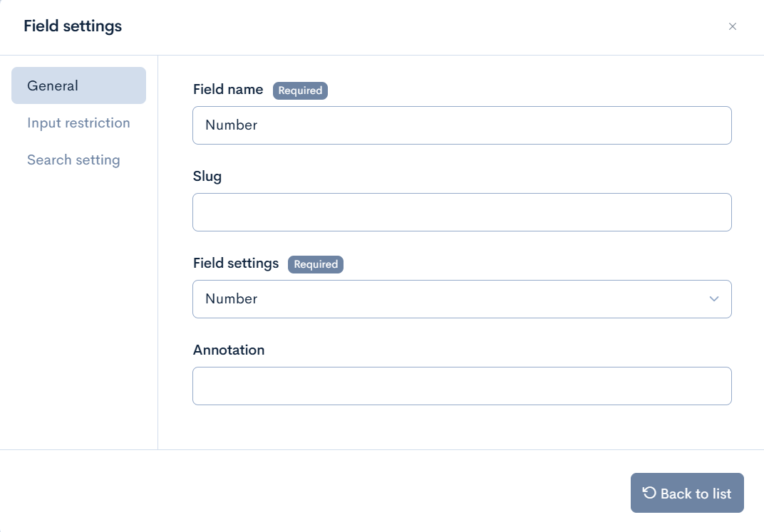Select the Number text in Field name

tap(232, 125)
